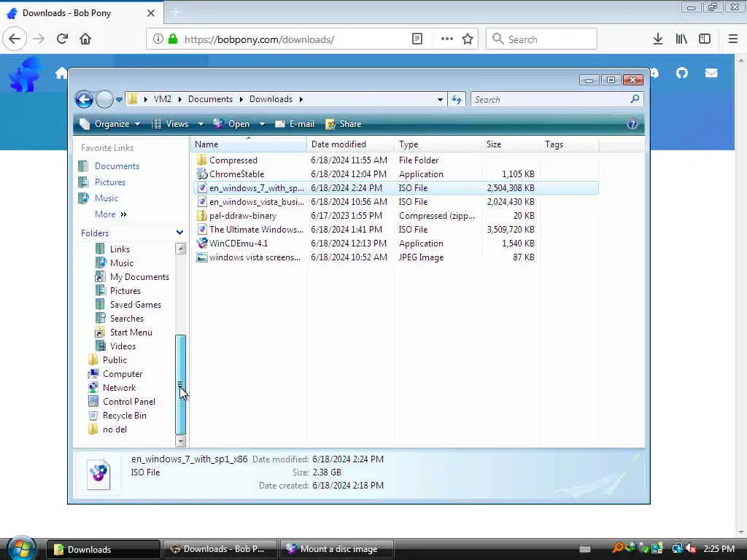
Task: Select Start Menu in the folder tree
Action: coord(131,332)
